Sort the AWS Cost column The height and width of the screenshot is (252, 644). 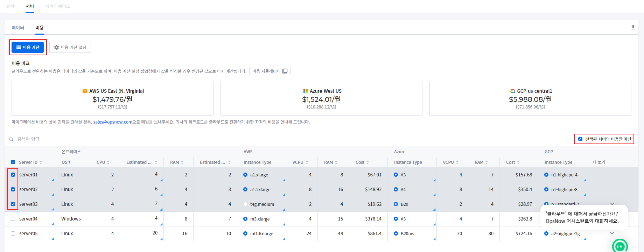point(367,162)
